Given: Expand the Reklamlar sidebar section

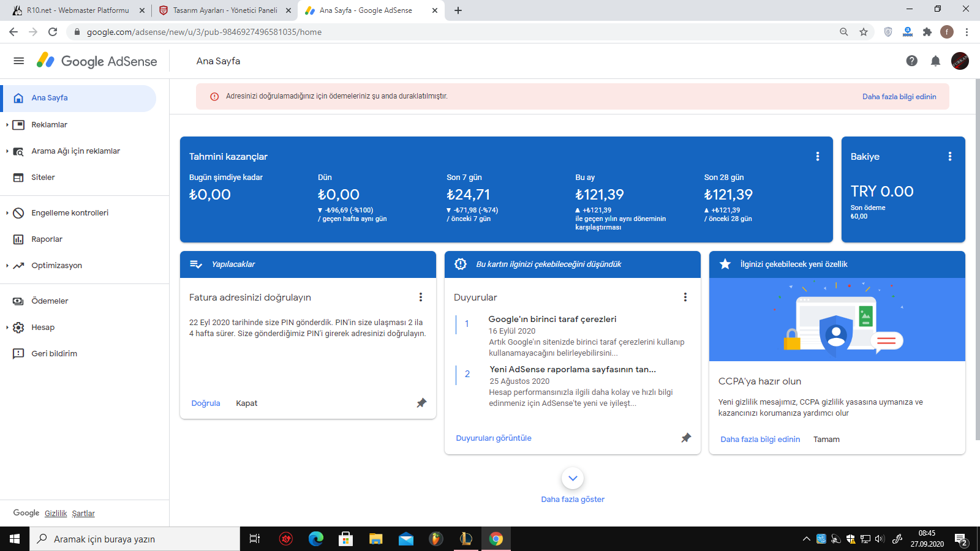Looking at the screenshot, I should [x=7, y=125].
